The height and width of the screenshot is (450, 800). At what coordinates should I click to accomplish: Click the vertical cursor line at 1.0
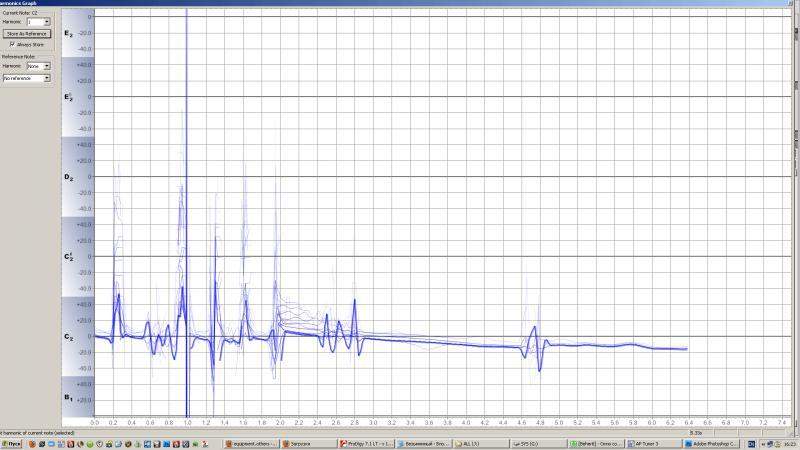click(x=187, y=200)
